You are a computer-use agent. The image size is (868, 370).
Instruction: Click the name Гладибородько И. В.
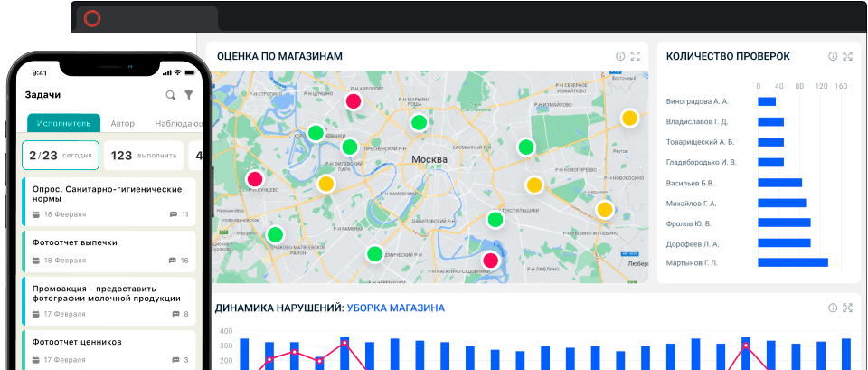coord(702,162)
